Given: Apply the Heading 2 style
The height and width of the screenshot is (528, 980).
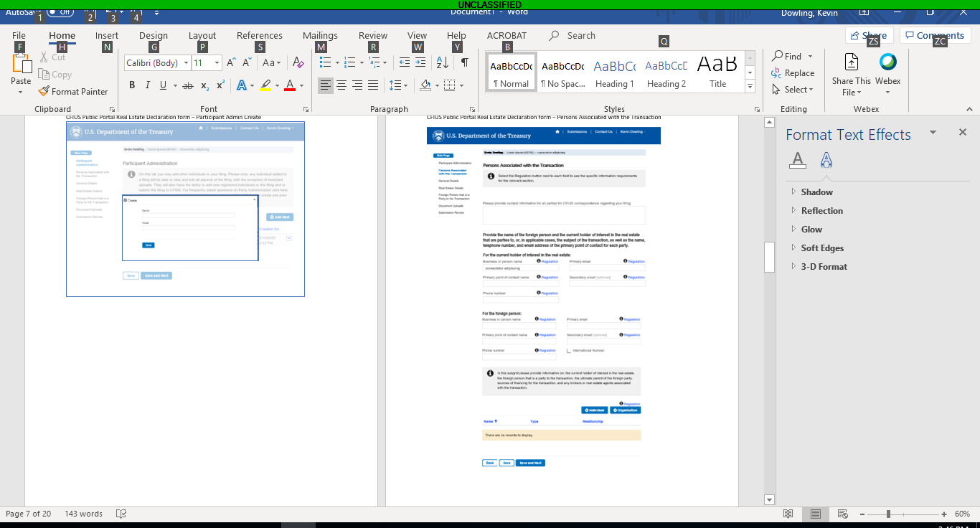Looking at the screenshot, I should tap(666, 72).
